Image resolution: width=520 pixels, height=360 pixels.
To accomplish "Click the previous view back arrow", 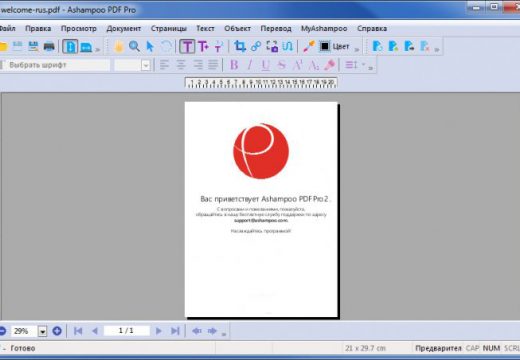I will click(196, 331).
